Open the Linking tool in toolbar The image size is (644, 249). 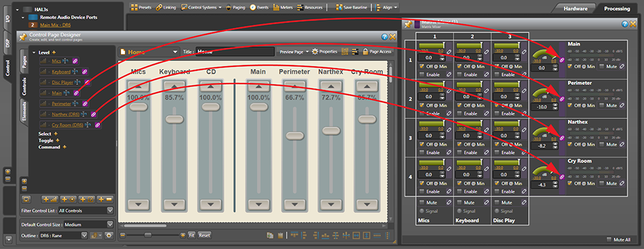(166, 7)
